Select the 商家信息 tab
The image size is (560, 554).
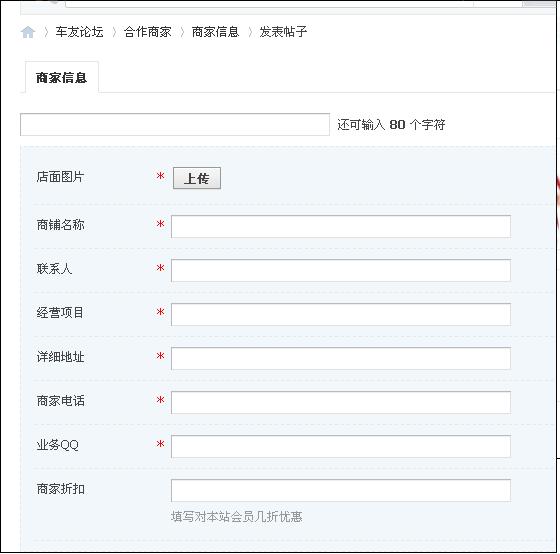[x=62, y=78]
